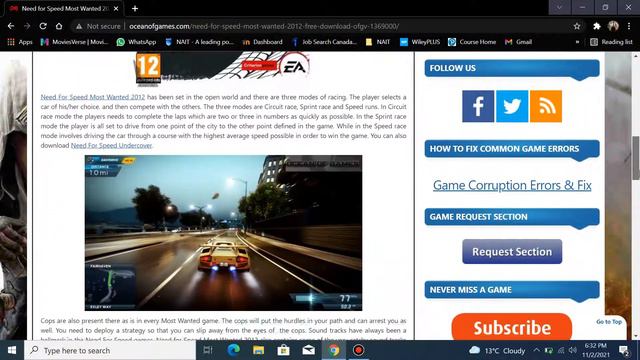Go back to the previous page
640x360 pixels.
(x=11, y=26)
